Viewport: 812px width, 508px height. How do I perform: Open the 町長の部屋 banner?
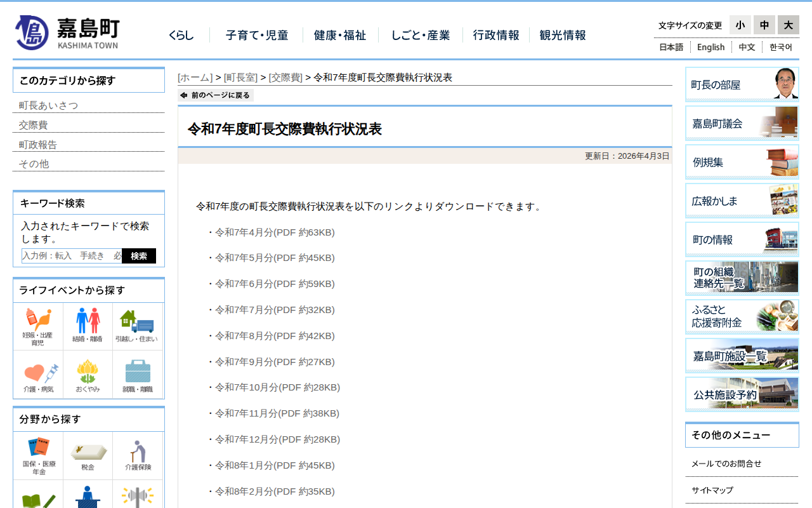point(742,84)
